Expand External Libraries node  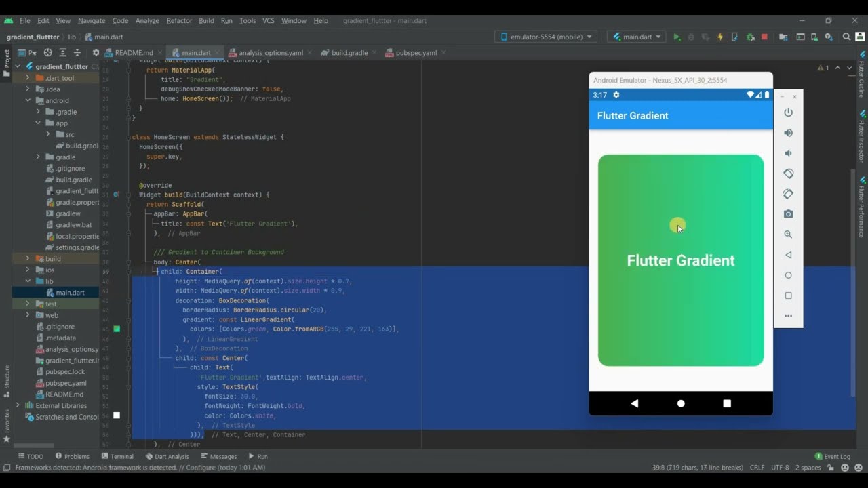[18, 405]
